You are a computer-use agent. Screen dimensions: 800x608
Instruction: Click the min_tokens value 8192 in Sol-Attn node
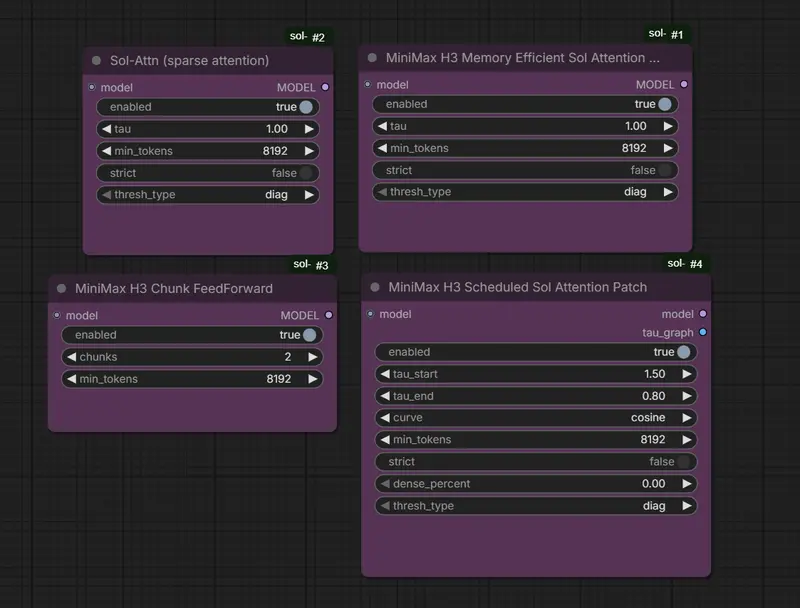tap(275, 151)
